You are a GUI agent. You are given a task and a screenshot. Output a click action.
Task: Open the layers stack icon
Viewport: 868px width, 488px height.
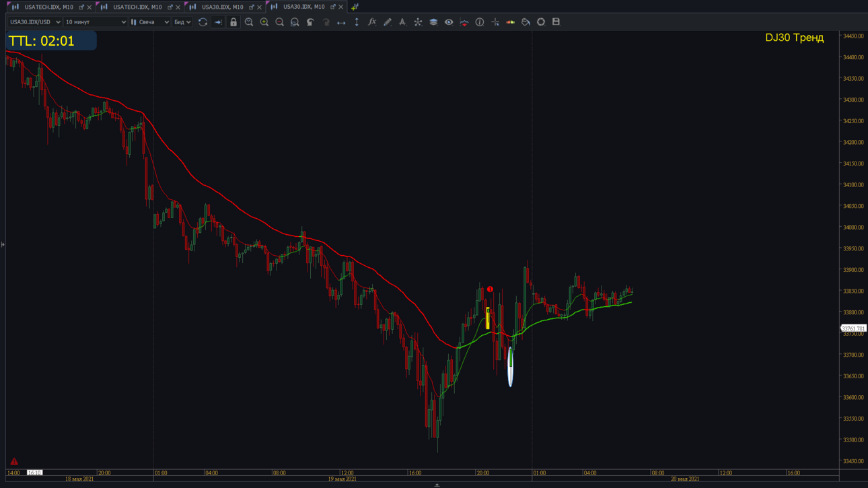(433, 22)
